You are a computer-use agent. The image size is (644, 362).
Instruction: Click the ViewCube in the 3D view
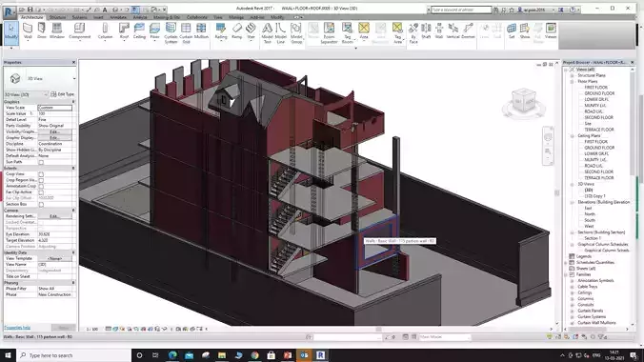pos(524,101)
